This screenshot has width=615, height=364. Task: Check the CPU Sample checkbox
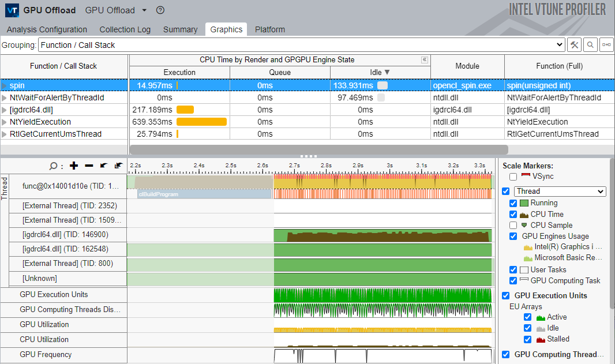[513, 225]
